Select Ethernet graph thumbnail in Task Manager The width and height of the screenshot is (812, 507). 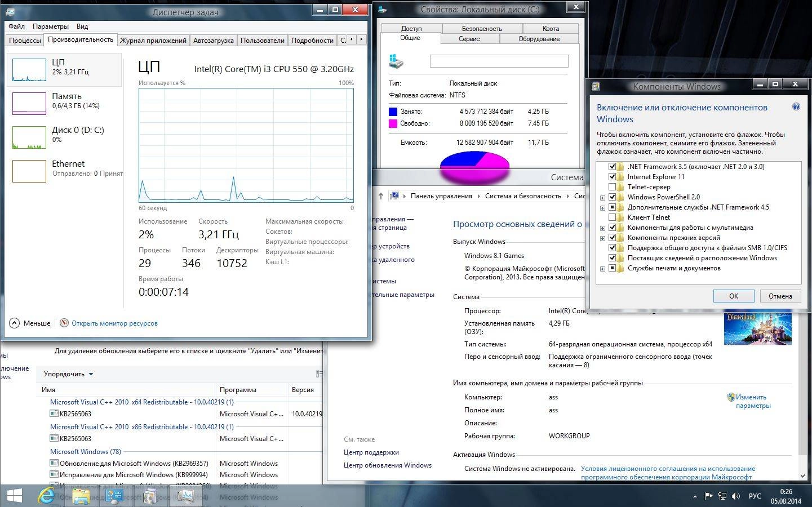(x=29, y=171)
